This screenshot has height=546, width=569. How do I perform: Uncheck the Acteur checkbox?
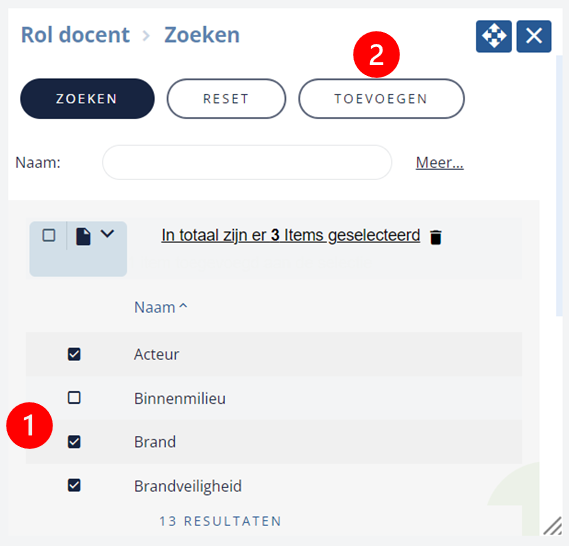[x=74, y=354]
